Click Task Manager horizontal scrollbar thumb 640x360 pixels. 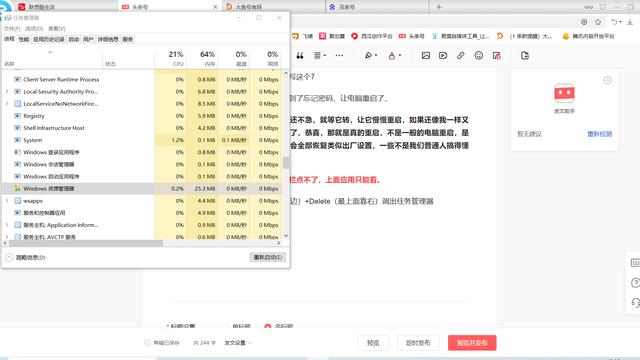click(x=86, y=243)
